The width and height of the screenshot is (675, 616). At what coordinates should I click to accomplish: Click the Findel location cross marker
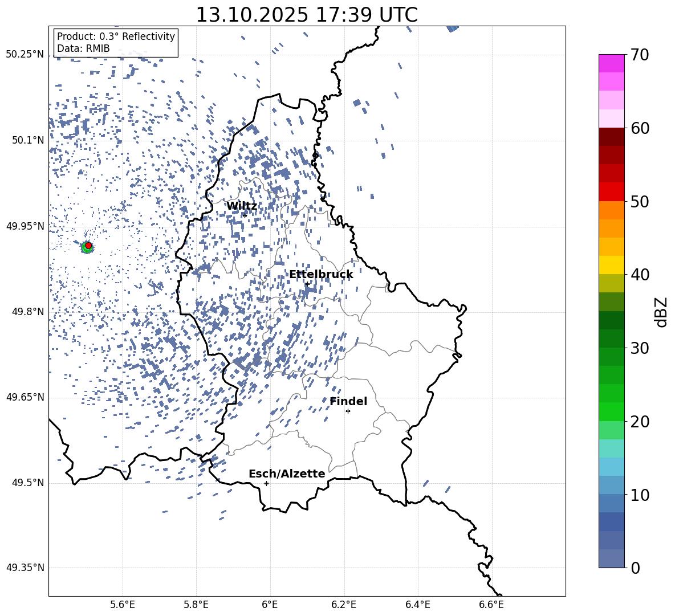(x=348, y=411)
